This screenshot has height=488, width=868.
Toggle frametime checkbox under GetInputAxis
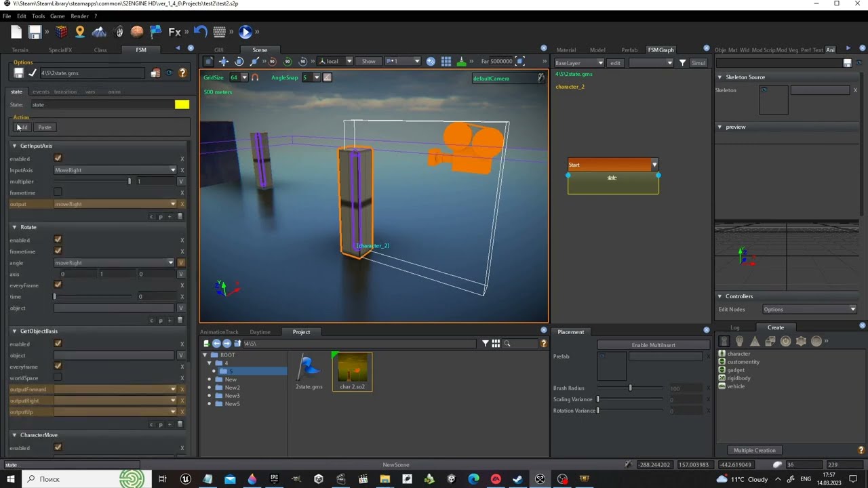(58, 192)
